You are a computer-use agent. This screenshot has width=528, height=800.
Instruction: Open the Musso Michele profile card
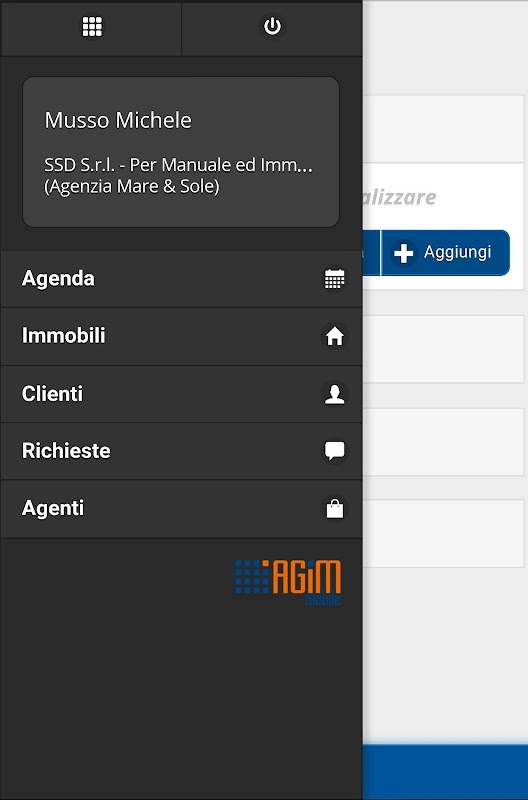[x=181, y=152]
